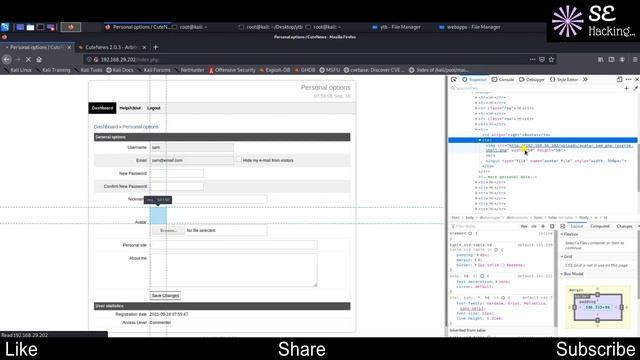Open the Firefox library icon

click(x=600, y=59)
